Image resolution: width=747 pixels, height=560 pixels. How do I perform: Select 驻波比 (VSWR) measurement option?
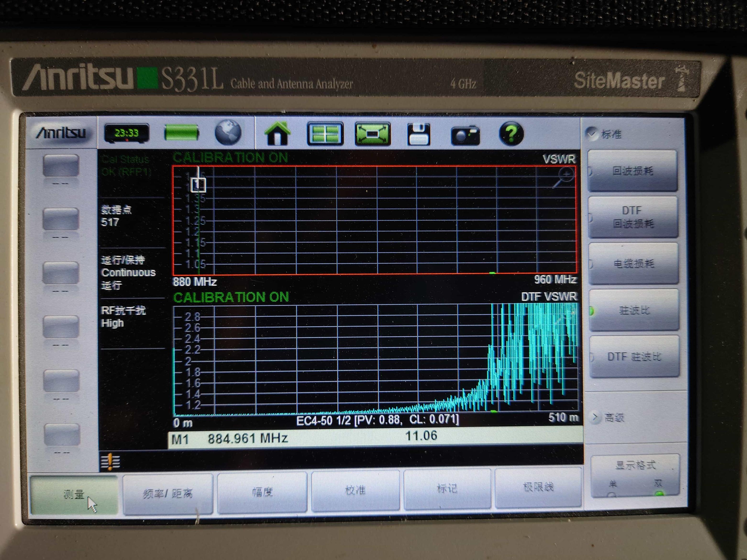click(x=634, y=310)
